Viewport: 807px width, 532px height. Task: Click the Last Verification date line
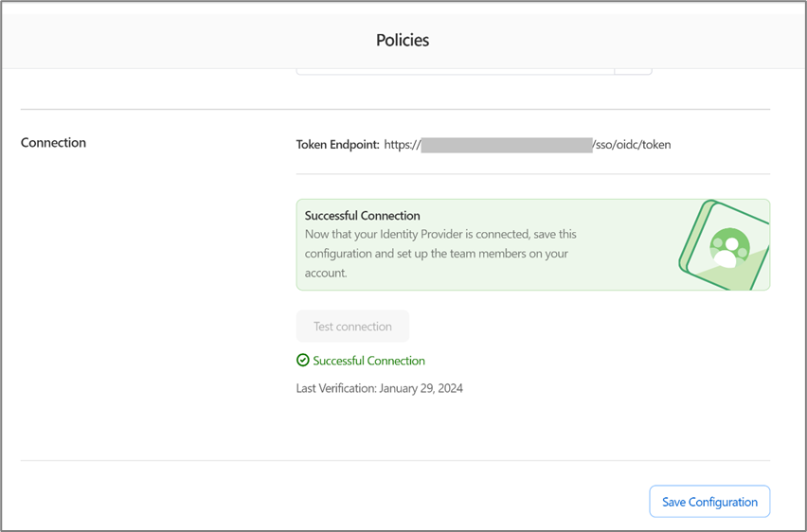coord(379,388)
